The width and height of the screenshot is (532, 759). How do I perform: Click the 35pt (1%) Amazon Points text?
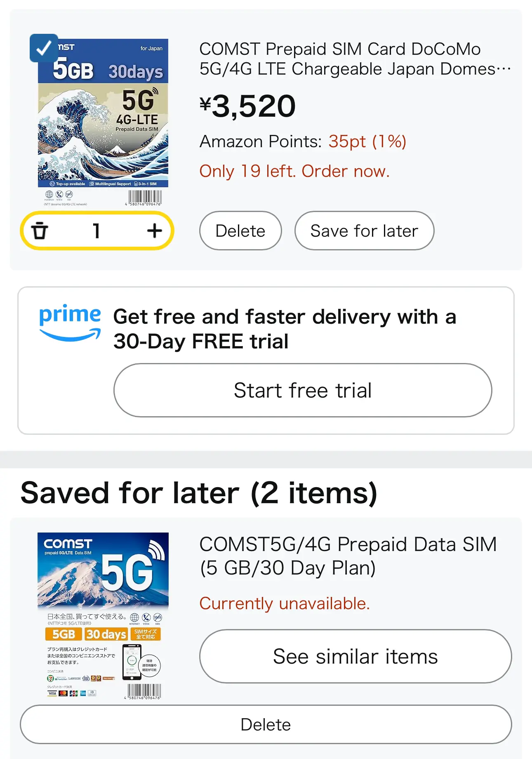click(367, 141)
